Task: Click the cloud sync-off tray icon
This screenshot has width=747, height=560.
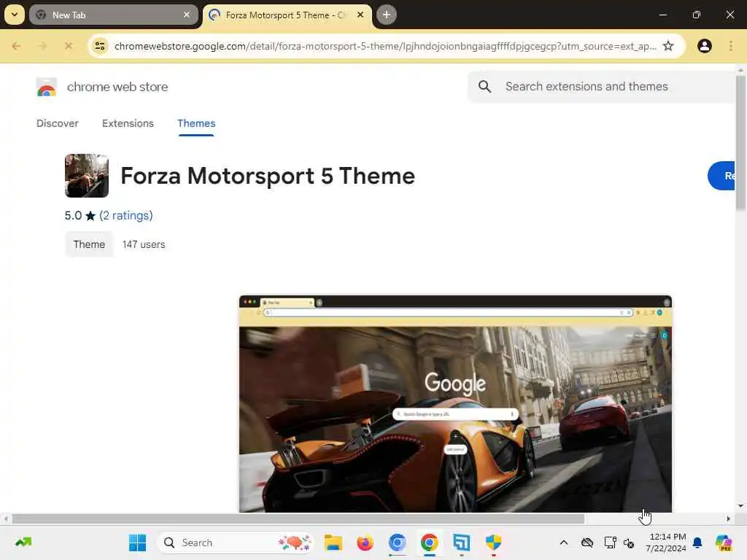Action: [587, 542]
